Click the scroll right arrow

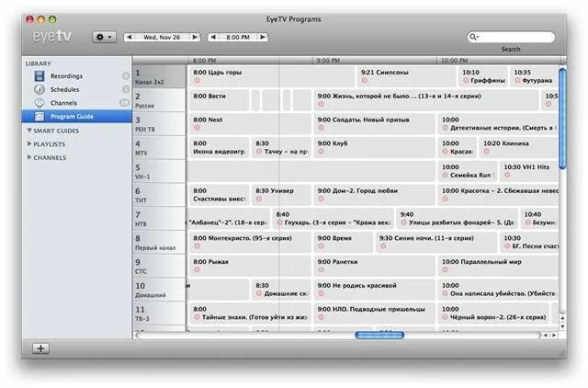click(x=554, y=335)
